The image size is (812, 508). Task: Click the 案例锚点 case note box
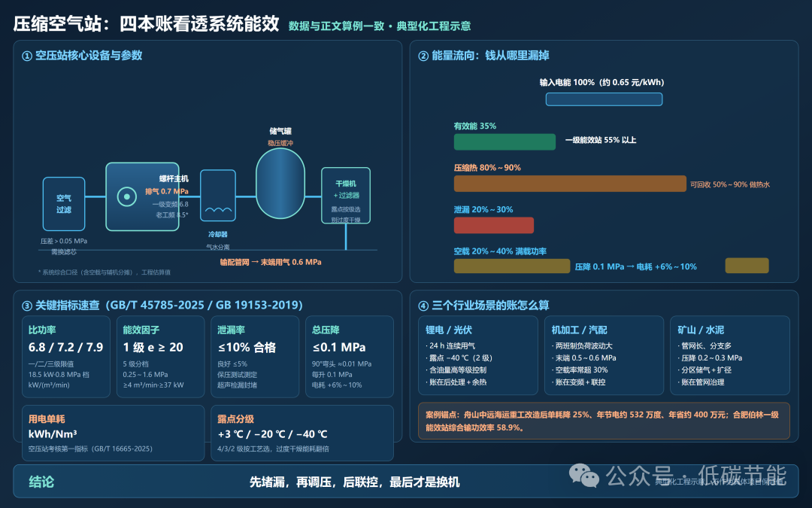[x=604, y=421]
